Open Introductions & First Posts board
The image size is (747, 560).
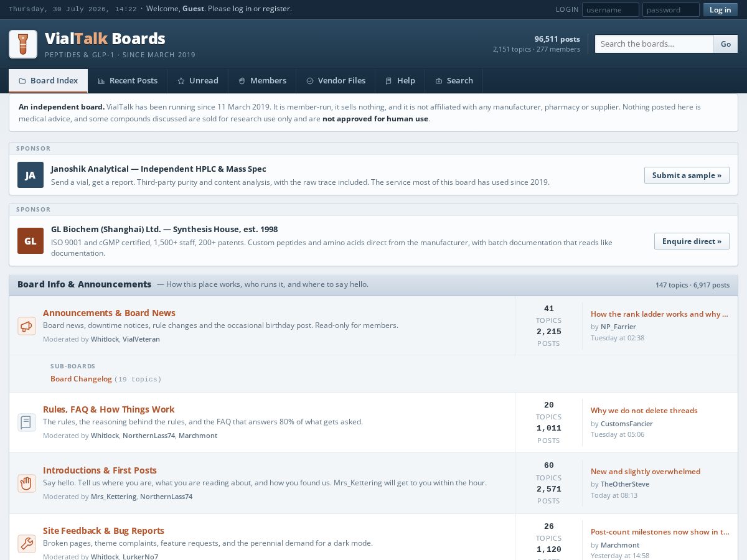pos(100,470)
